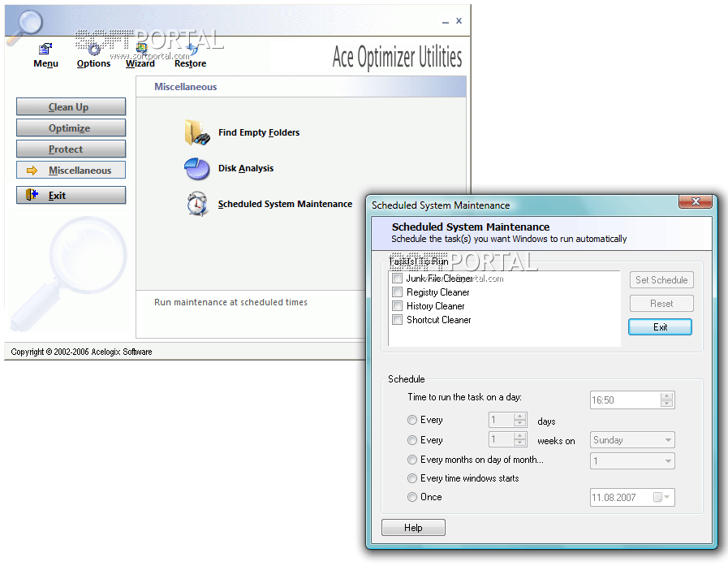Switch to the Optimize section

[71, 127]
